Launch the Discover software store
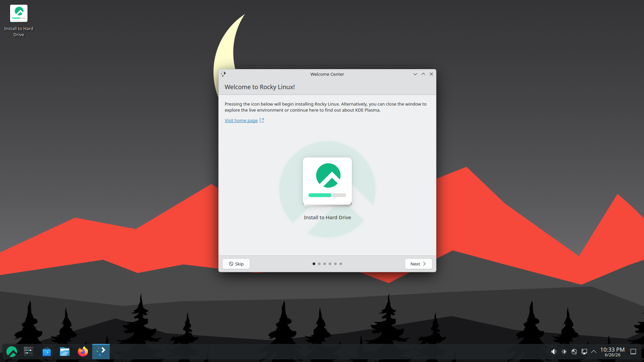This screenshot has width=644, height=362. point(47,352)
